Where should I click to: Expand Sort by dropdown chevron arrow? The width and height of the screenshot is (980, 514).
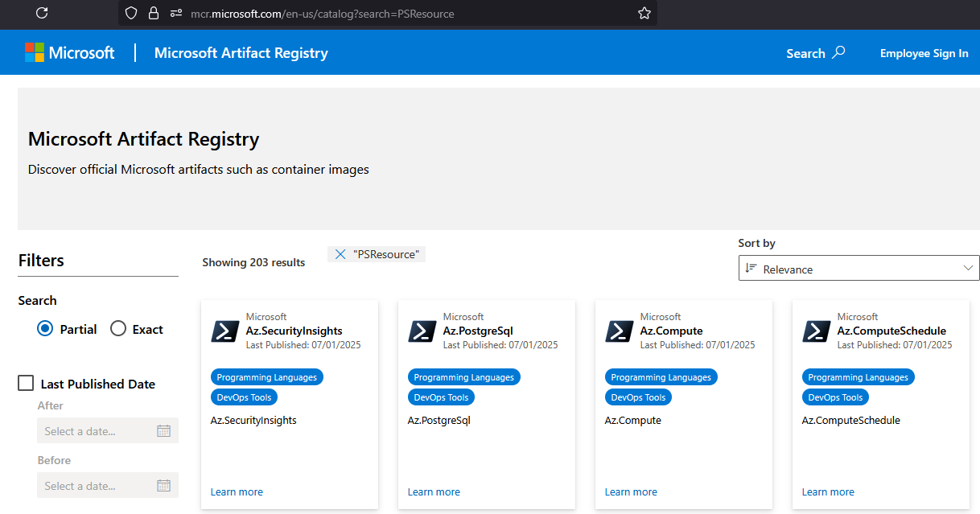point(968,268)
